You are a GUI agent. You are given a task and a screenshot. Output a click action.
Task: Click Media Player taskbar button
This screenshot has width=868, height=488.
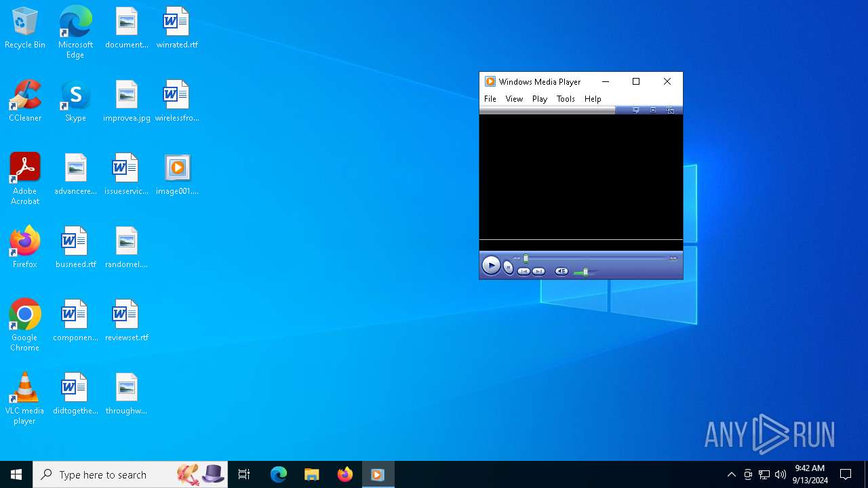pos(378,474)
